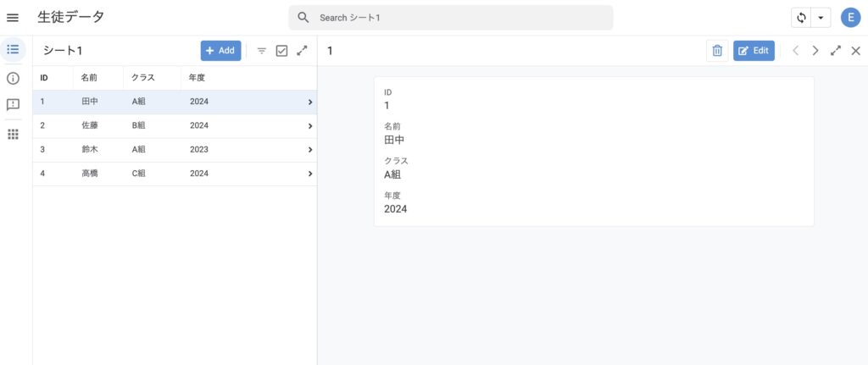Open the user account avatar E
This screenshot has width=868, height=365.
tap(850, 18)
